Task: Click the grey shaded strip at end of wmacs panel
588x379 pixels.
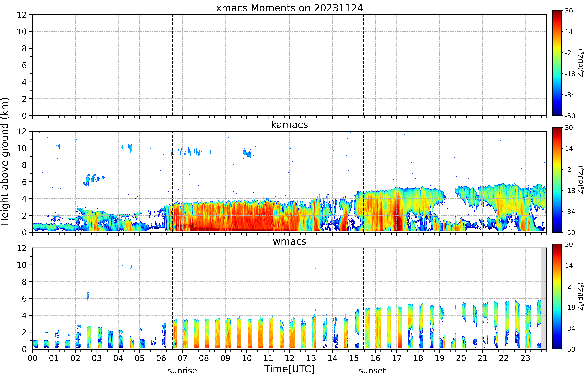Action: tap(544, 298)
